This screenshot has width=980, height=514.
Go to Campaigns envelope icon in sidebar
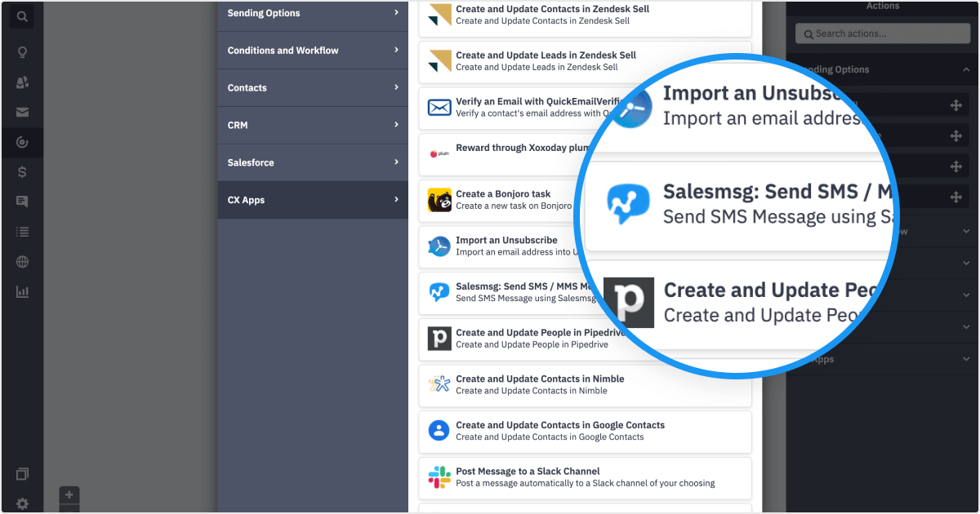coord(22,113)
